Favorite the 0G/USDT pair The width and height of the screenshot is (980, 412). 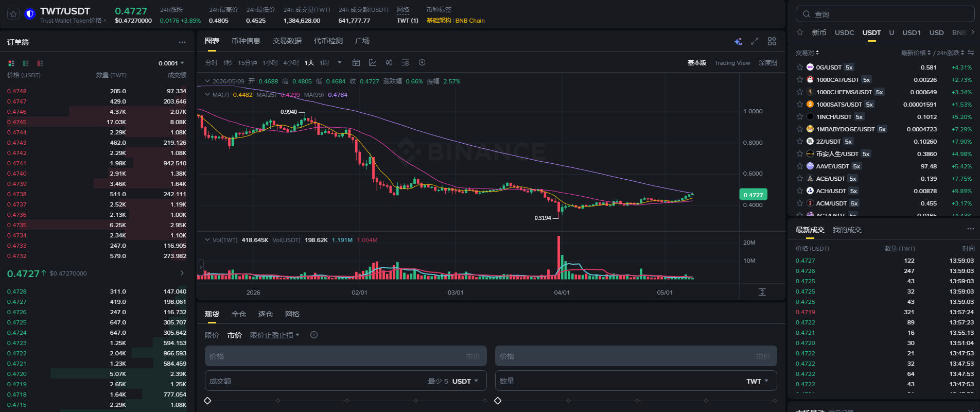click(800, 67)
